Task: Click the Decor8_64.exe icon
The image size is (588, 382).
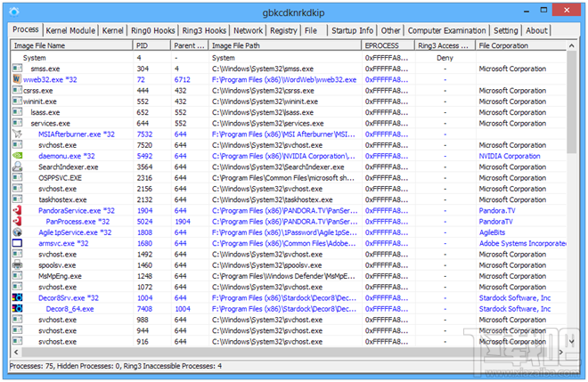Action: (x=17, y=308)
